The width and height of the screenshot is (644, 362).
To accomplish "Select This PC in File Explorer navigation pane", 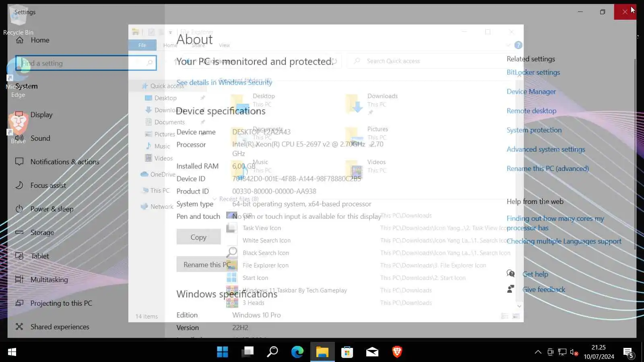I will [156, 191].
